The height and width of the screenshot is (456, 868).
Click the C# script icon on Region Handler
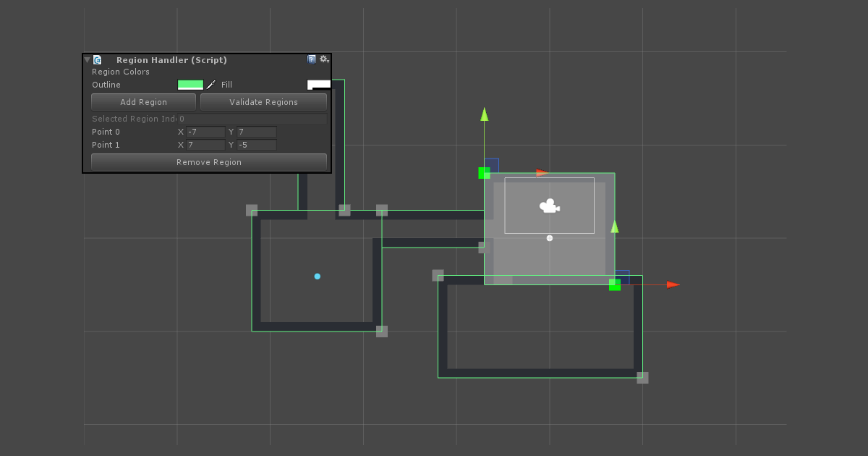coord(97,60)
